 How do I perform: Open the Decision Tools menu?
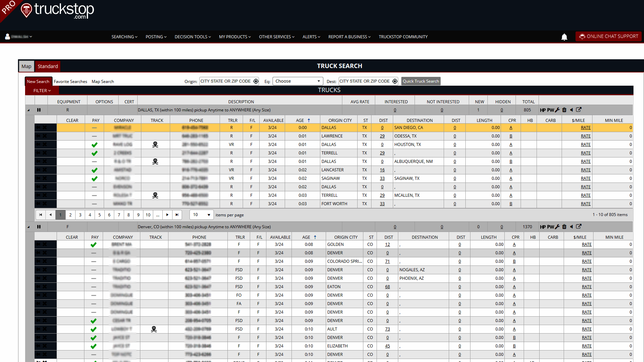193,37
